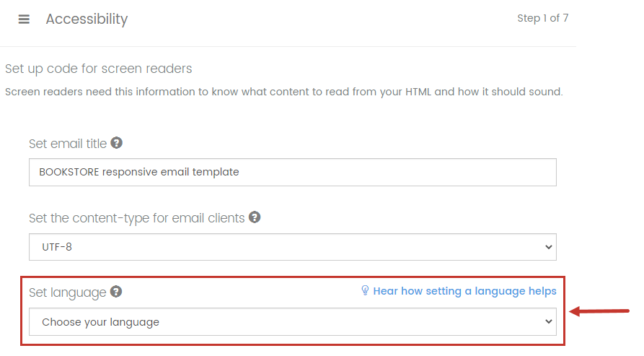Viewport: 644px width, 356px height.
Task: Click help icon beside content-type label
Action: coord(255,217)
